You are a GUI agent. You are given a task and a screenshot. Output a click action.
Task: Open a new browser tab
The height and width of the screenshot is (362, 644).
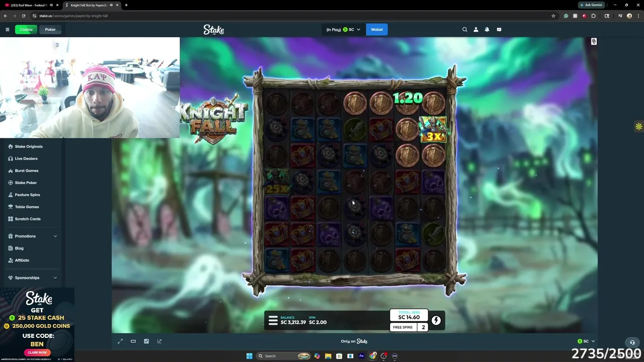pyautogui.click(x=126, y=5)
